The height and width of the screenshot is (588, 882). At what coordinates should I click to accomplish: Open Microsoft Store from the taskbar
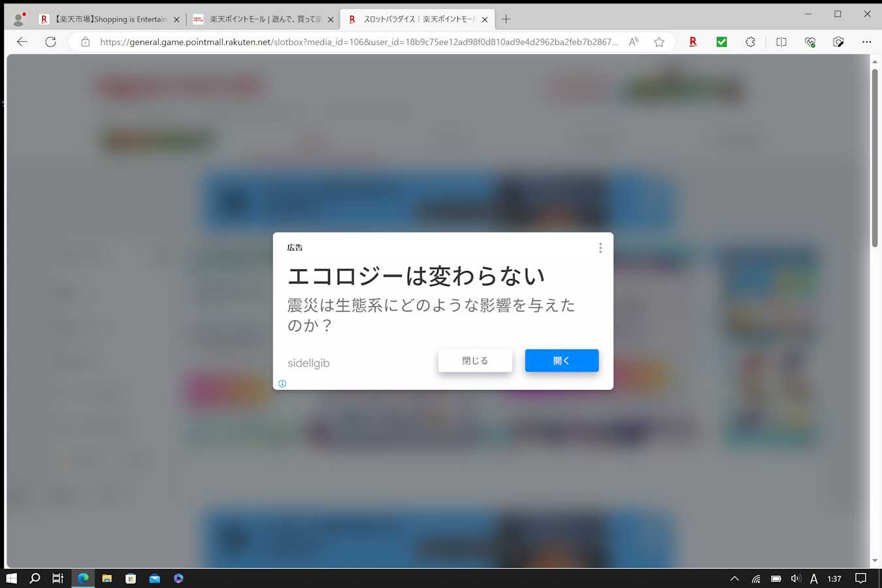131,578
